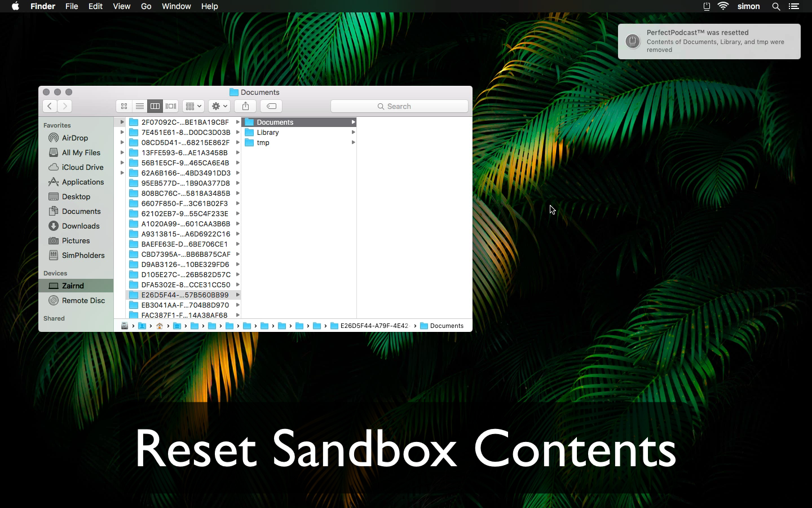Go back with the back arrow
The width and height of the screenshot is (812, 508).
[x=50, y=106]
